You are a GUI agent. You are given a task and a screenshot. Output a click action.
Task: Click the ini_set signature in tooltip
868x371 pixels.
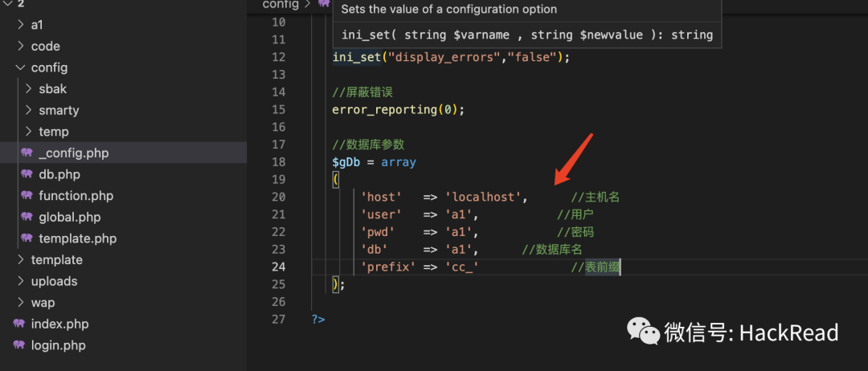point(527,35)
